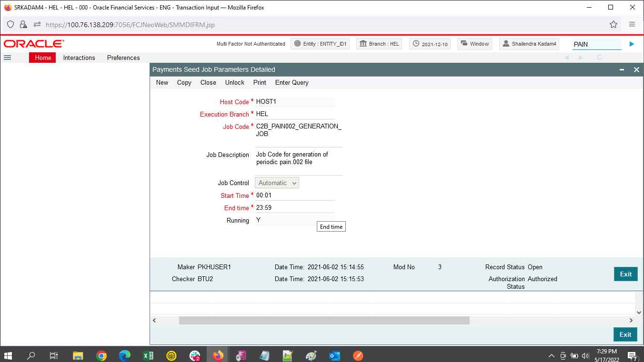Bookmark this page with the star icon
The width and height of the screenshot is (644, 362).
click(614, 24)
